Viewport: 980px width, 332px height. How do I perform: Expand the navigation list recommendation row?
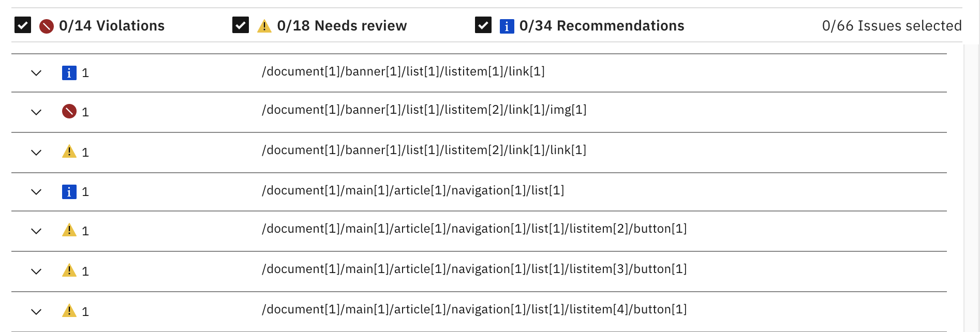[36, 192]
